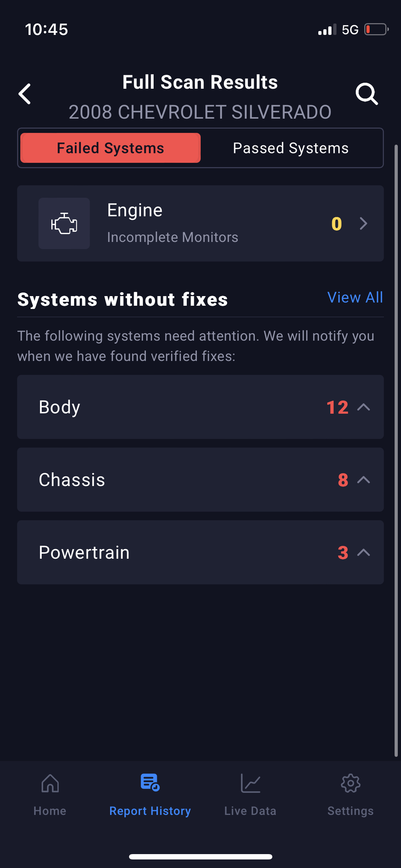Open Engine Incomplete Monitors arrow
Screen dimensions: 401x868
click(364, 223)
